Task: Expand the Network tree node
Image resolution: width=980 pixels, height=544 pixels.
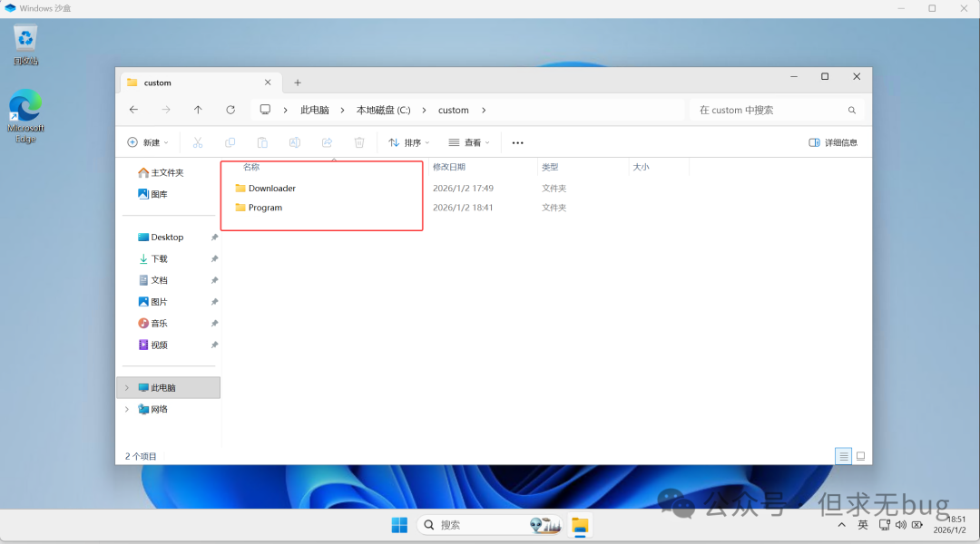Action: [x=127, y=410]
